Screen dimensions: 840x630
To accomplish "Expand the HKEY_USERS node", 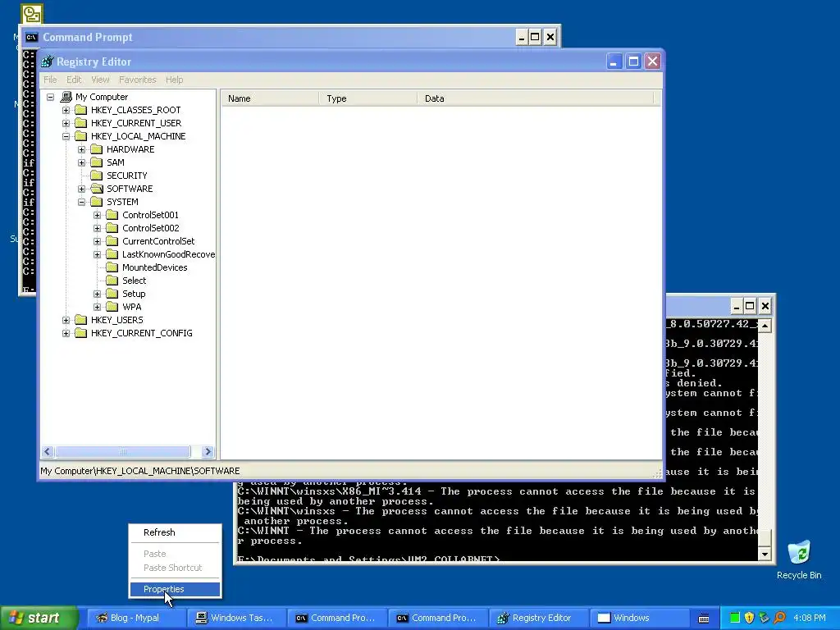I will tap(66, 321).
